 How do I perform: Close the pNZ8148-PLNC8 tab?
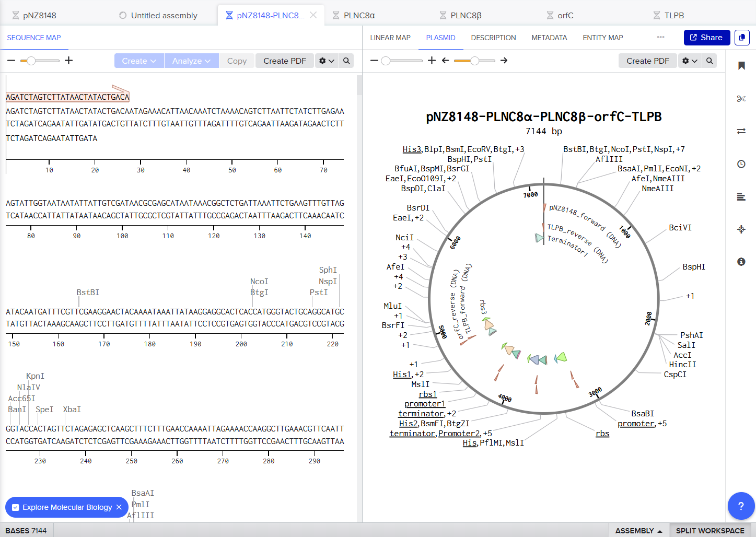(x=313, y=15)
